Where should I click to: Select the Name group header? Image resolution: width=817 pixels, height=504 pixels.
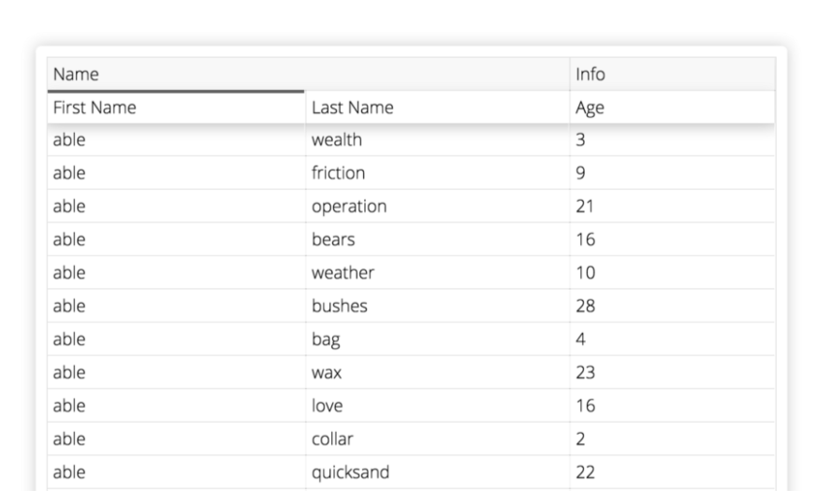click(309, 74)
